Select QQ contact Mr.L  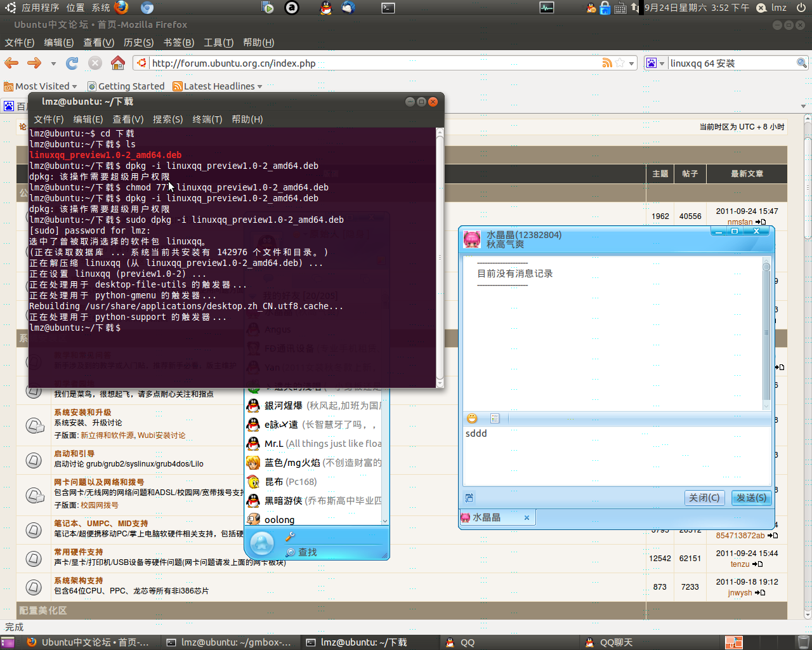[x=315, y=444]
